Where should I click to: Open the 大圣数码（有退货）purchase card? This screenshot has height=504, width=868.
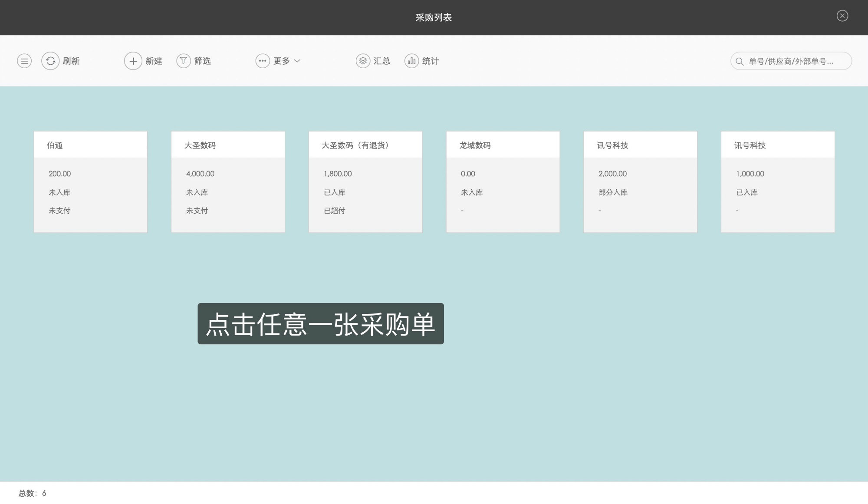click(x=365, y=181)
